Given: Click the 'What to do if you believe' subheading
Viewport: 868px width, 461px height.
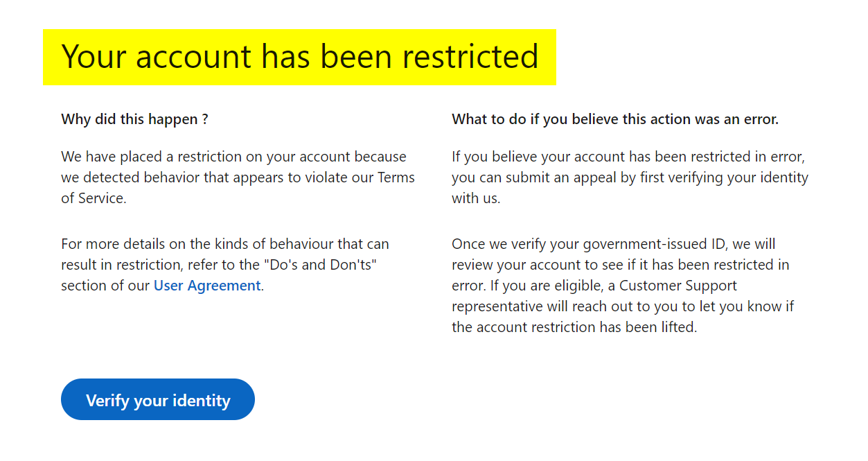Looking at the screenshot, I should [x=615, y=119].
